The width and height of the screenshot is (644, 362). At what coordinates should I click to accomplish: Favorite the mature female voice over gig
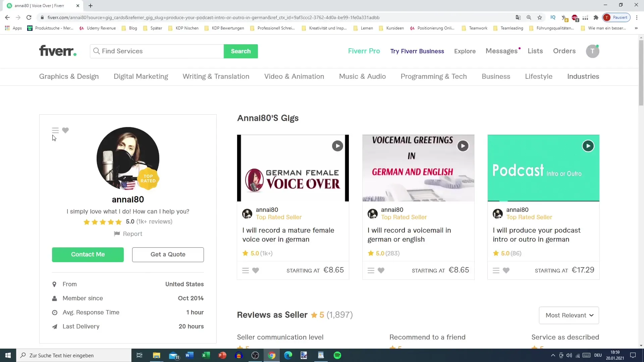(256, 270)
